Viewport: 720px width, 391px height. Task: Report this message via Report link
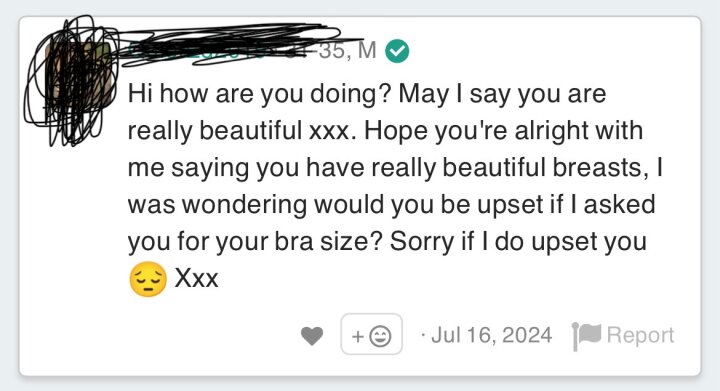[640, 335]
